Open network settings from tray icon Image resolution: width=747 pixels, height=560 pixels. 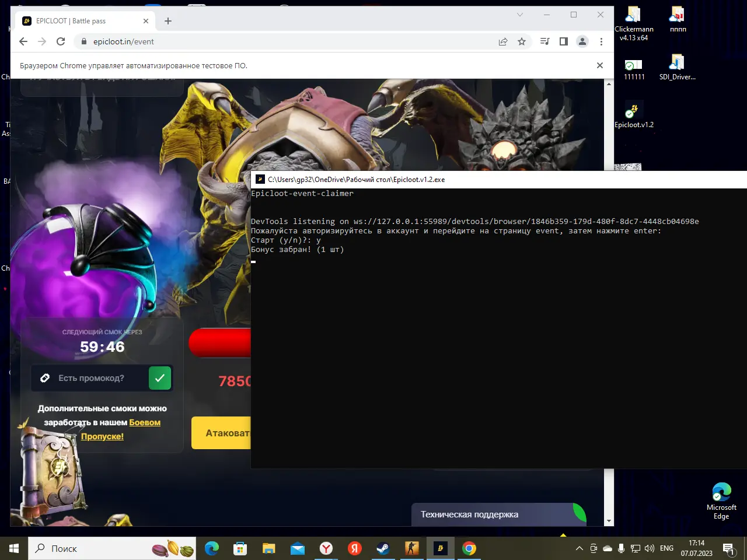coord(636,548)
